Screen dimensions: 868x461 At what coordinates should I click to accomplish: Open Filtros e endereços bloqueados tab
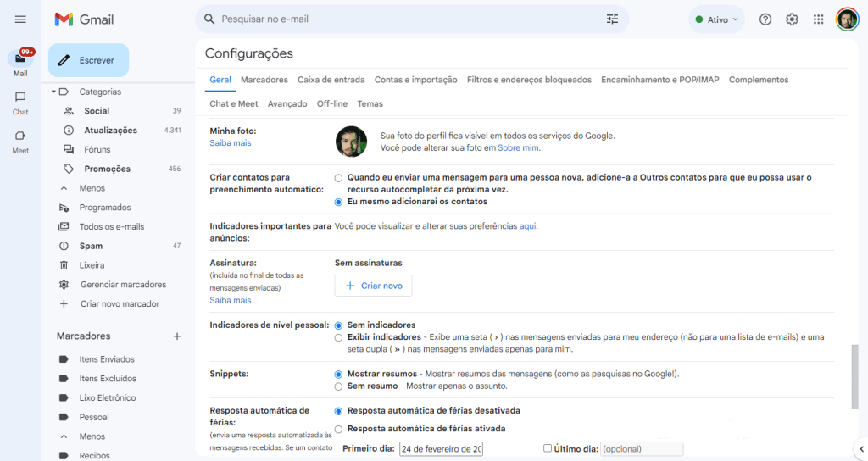point(529,80)
